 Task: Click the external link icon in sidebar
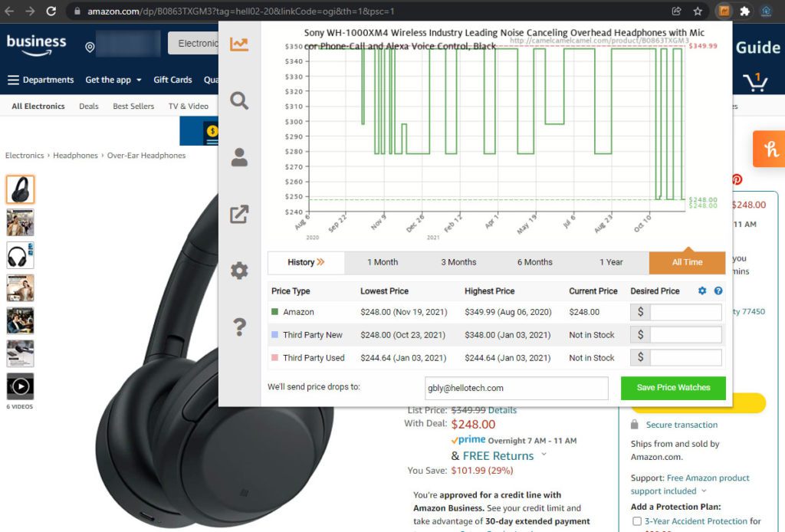coord(239,214)
